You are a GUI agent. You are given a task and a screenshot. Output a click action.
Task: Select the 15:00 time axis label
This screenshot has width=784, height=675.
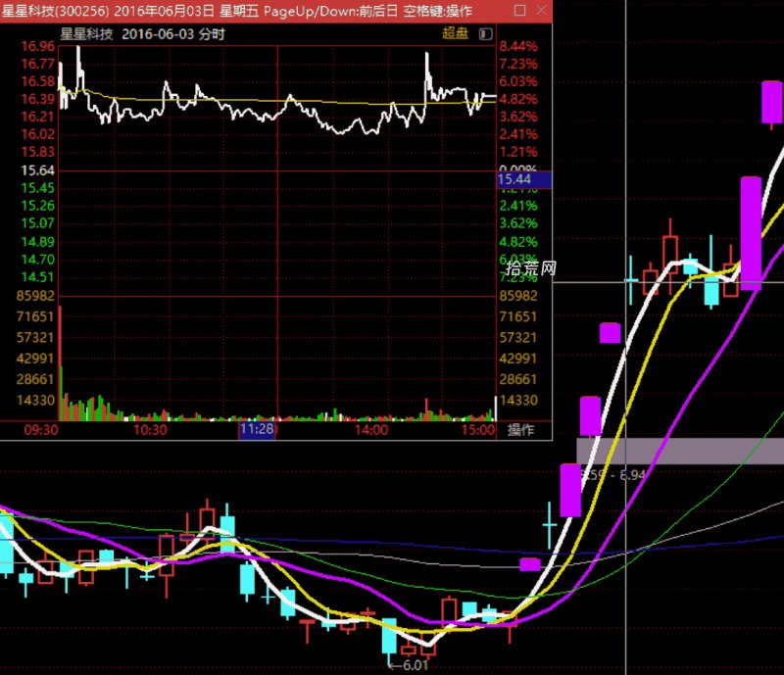pos(478,430)
